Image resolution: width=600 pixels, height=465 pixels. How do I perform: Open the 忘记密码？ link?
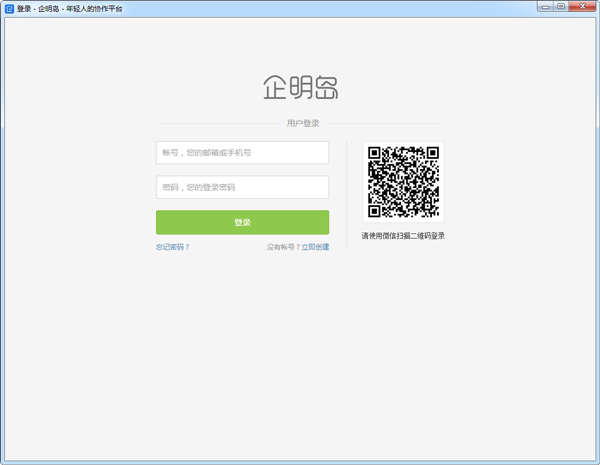click(x=172, y=247)
